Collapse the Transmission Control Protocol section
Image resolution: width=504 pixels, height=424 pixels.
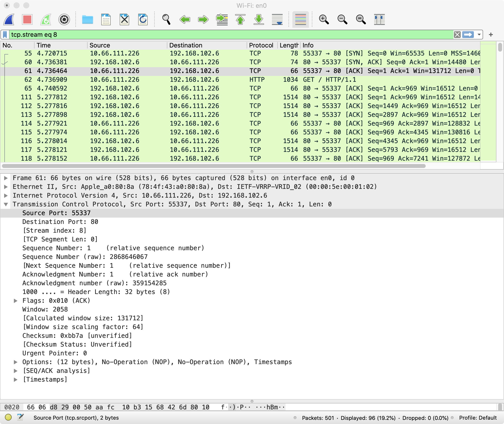click(6, 204)
